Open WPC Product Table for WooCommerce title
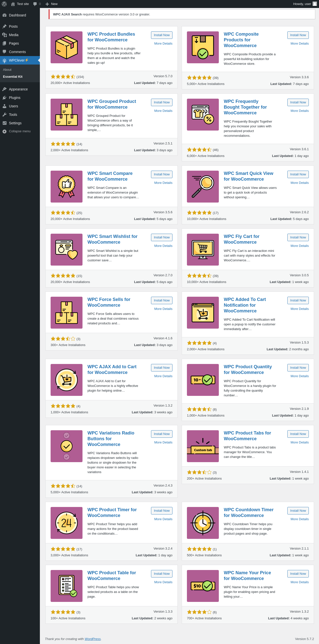319x644 pixels. click(111, 575)
